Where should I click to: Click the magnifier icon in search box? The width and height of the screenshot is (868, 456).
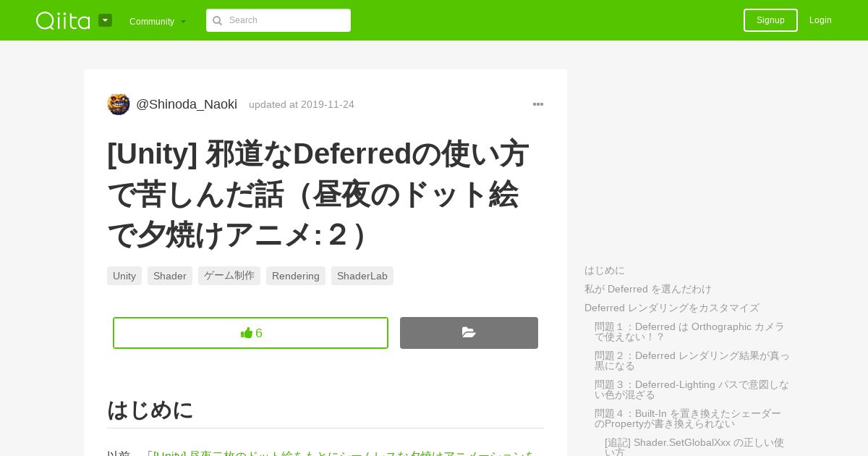coord(217,20)
